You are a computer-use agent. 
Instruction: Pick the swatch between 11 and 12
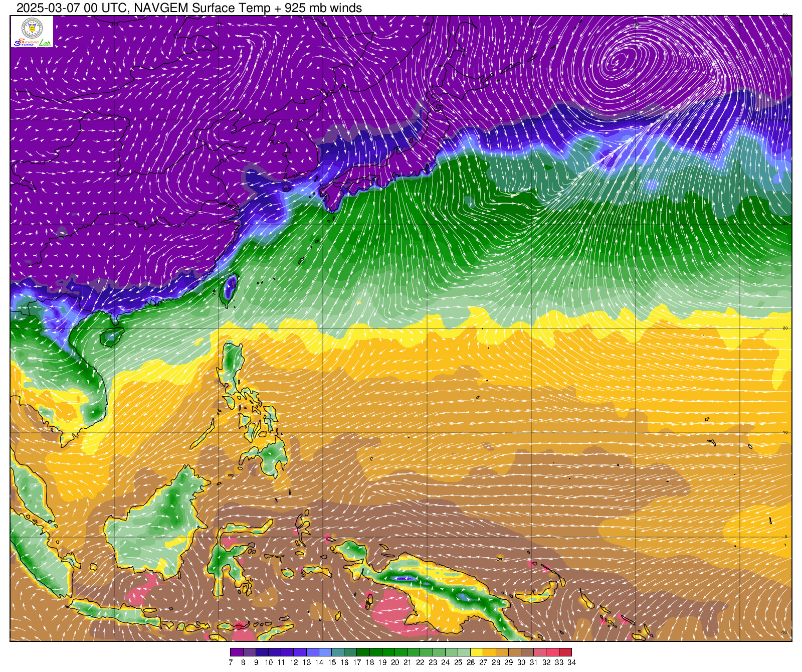click(287, 652)
